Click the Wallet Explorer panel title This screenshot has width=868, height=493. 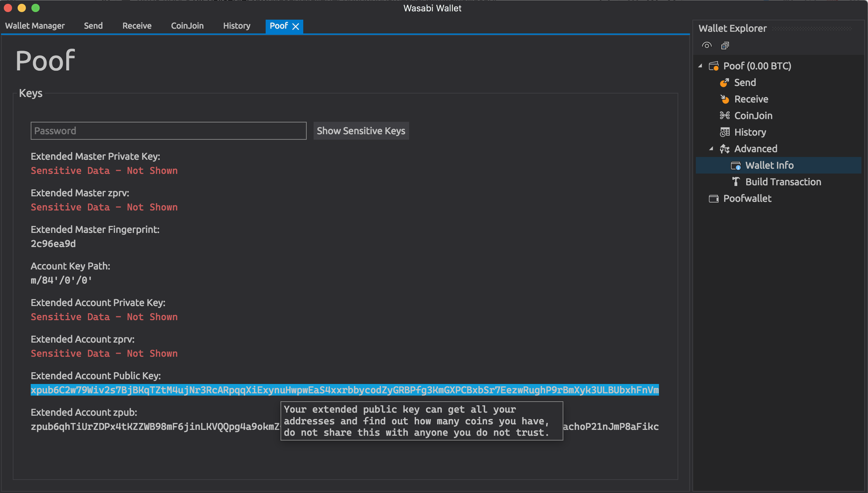click(x=732, y=28)
